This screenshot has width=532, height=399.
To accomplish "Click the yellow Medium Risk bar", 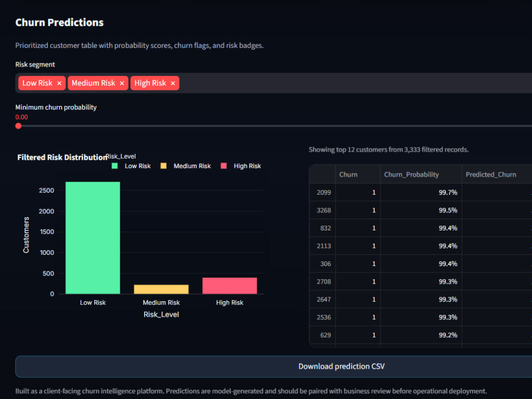I will pyautogui.click(x=161, y=289).
